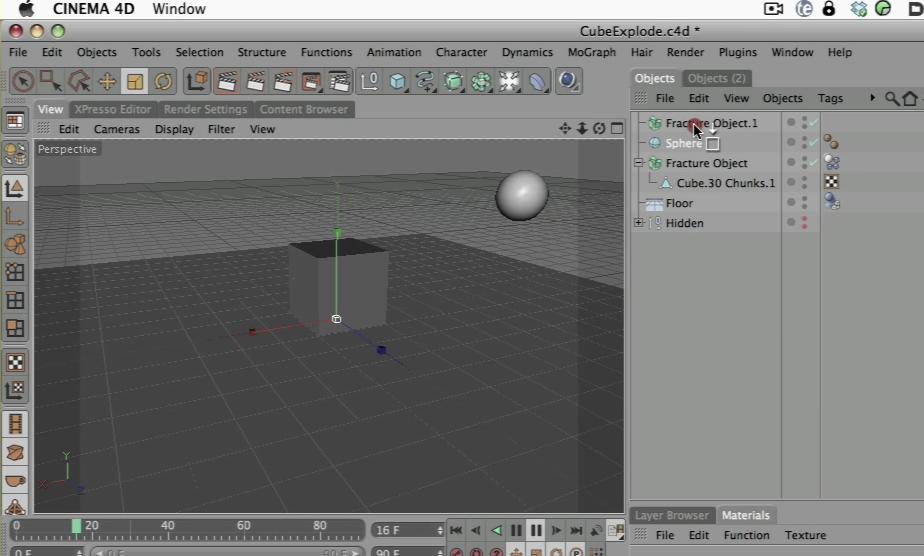Expand Objects panel menu overflow arrow
This screenshot has height=556, width=924.
click(872, 98)
